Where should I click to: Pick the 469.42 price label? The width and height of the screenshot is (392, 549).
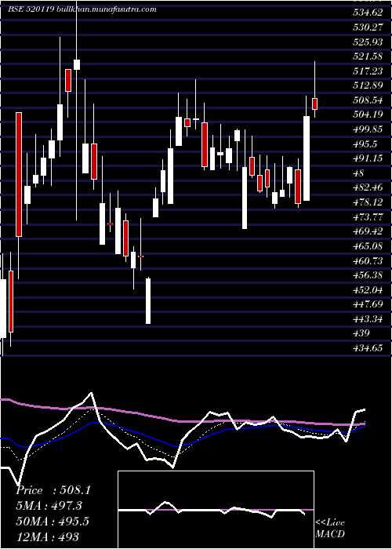tap(368, 231)
